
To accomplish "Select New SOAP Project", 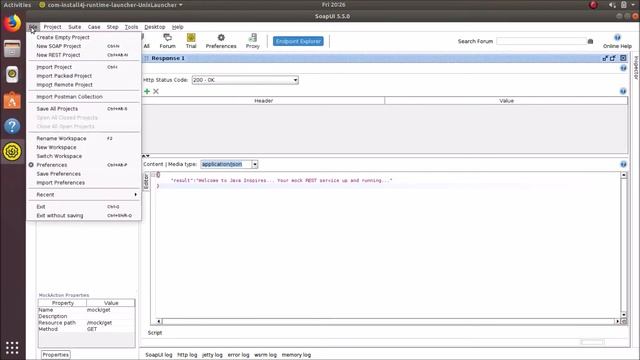I will [59, 46].
